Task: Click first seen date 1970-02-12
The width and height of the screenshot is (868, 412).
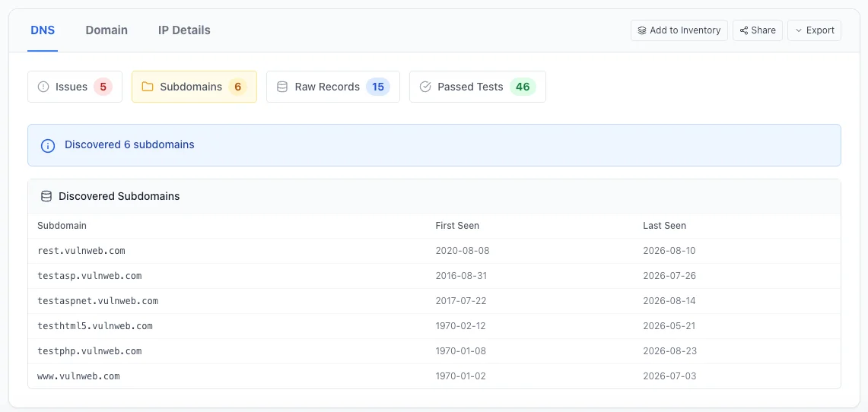Action: [x=460, y=326]
